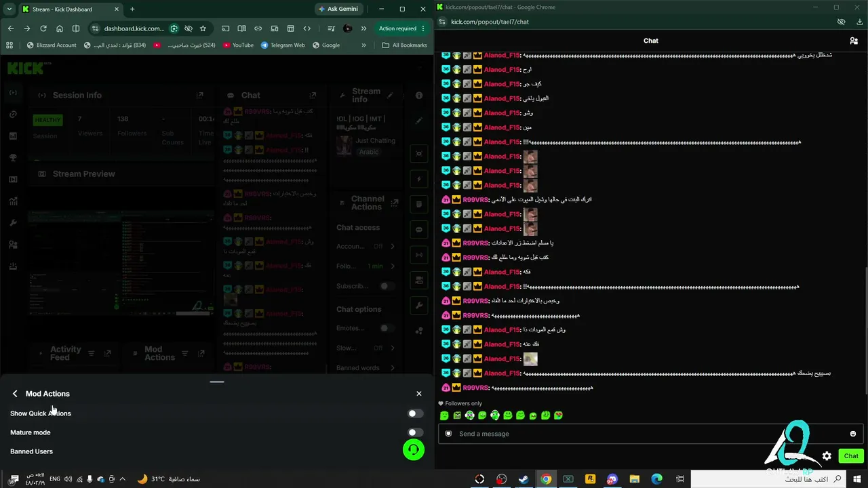View site information in the chat popout window
The image size is (868, 488).
click(x=443, y=22)
